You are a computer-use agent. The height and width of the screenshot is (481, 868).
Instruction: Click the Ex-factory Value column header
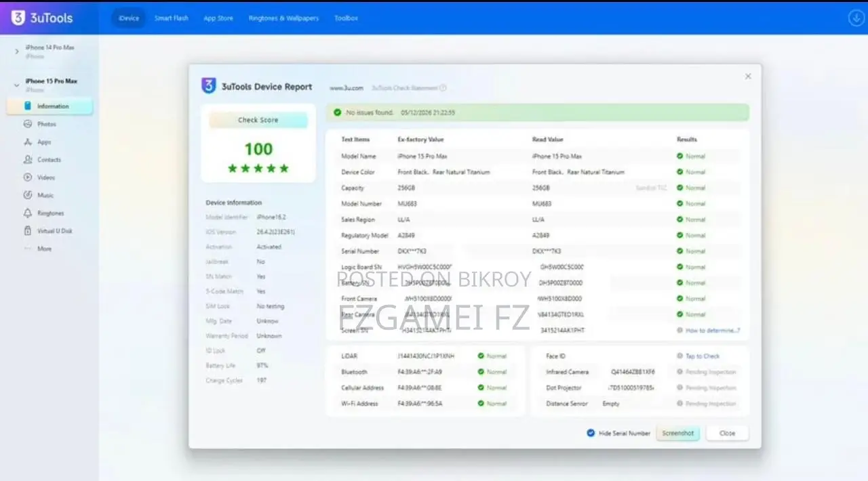pos(420,139)
